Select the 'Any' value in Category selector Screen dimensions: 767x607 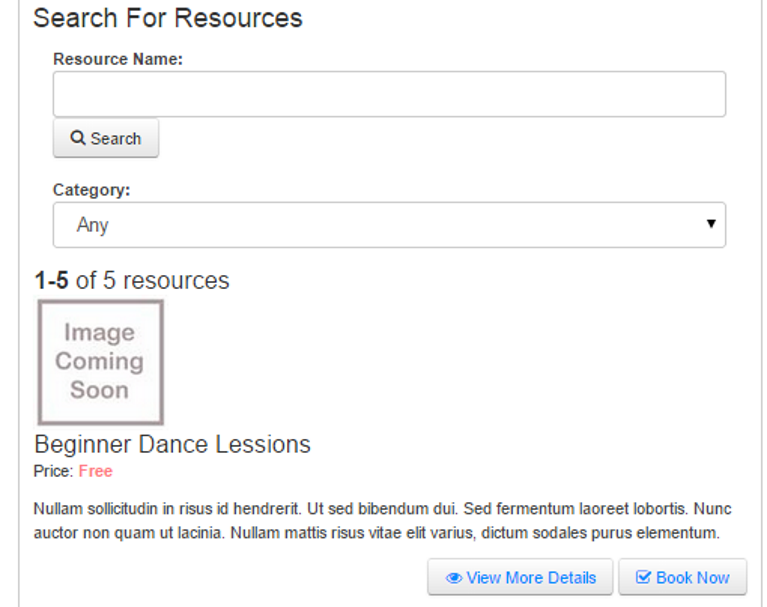92,225
